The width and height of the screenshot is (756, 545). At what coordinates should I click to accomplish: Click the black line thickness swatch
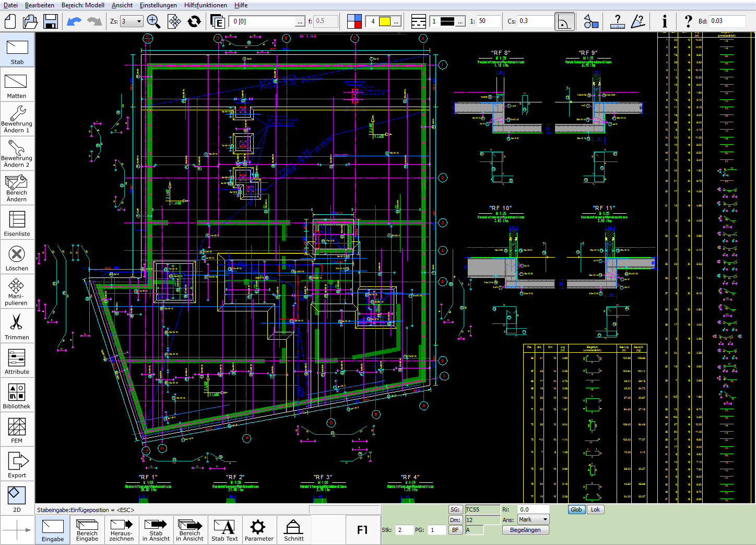pos(448,21)
